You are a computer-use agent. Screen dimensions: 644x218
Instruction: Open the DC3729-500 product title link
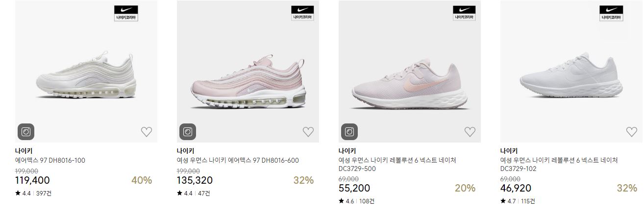tap(397, 165)
